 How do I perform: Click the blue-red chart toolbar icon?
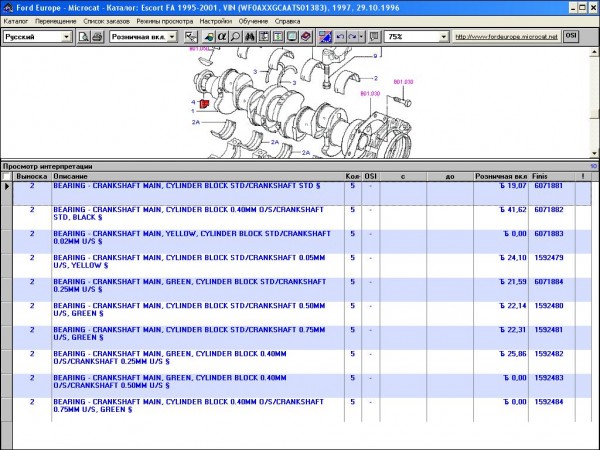[325, 37]
